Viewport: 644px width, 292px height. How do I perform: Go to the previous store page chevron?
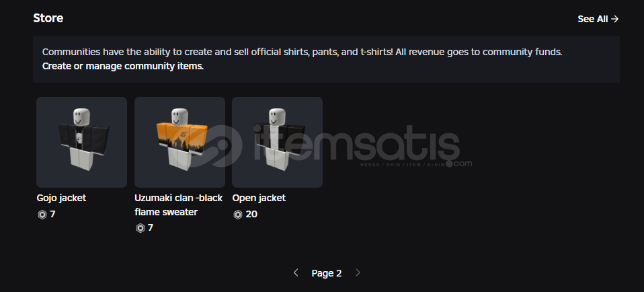[296, 272]
